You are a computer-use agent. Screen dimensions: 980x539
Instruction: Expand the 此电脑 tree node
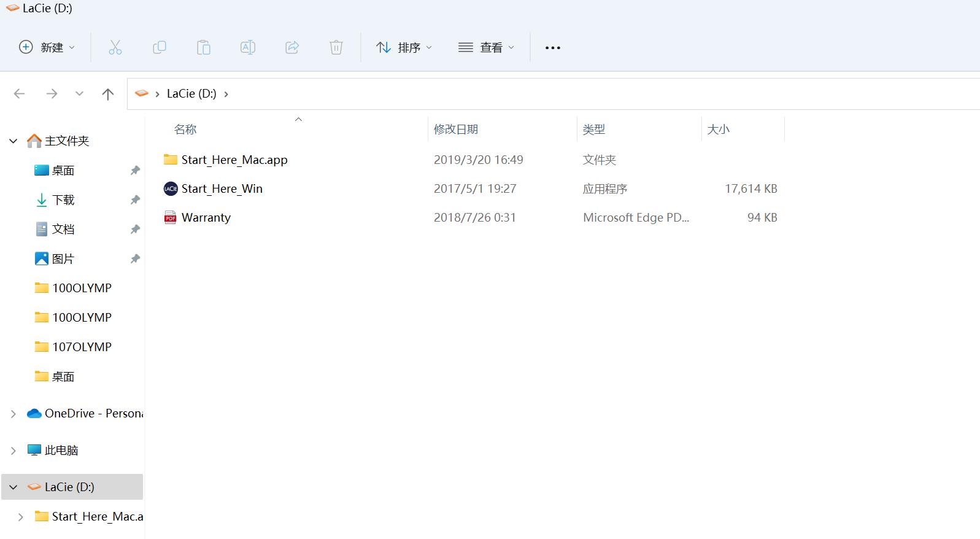14,451
